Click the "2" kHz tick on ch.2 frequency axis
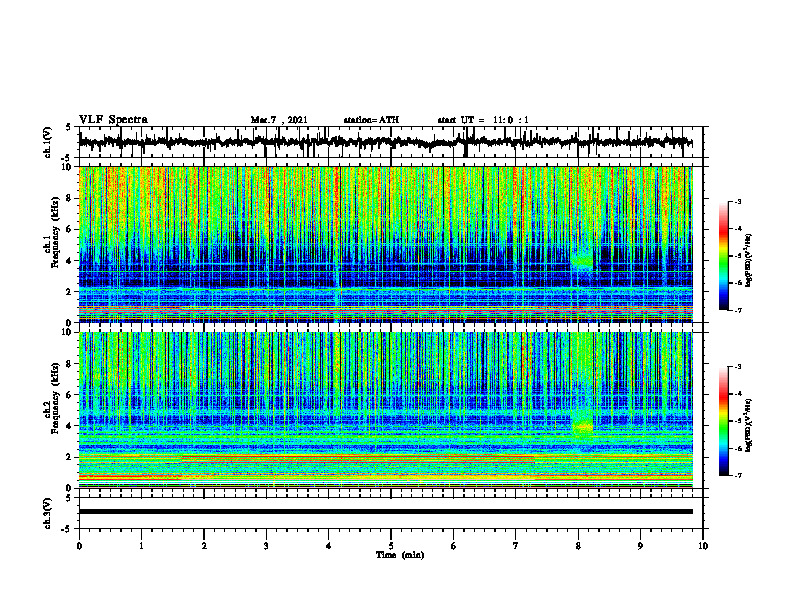This screenshot has height=612, width=792. 71,457
